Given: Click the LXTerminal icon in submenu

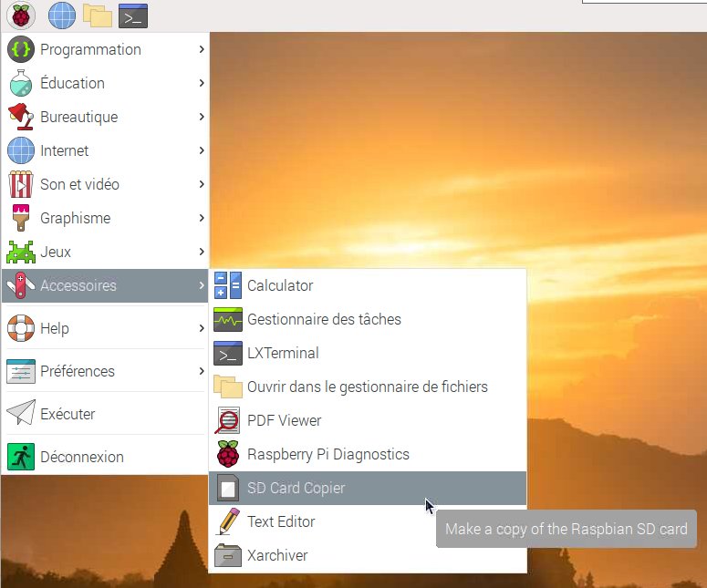Looking at the screenshot, I should pyautogui.click(x=228, y=353).
